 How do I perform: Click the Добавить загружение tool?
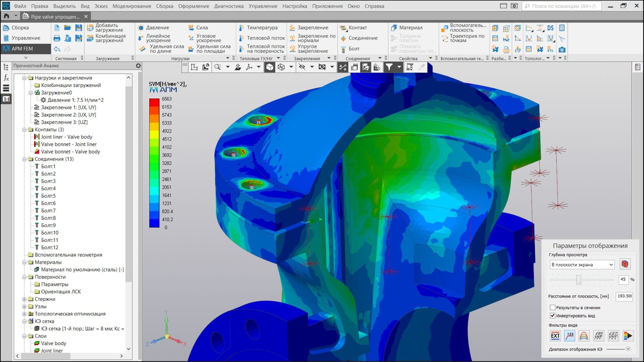click(x=106, y=28)
